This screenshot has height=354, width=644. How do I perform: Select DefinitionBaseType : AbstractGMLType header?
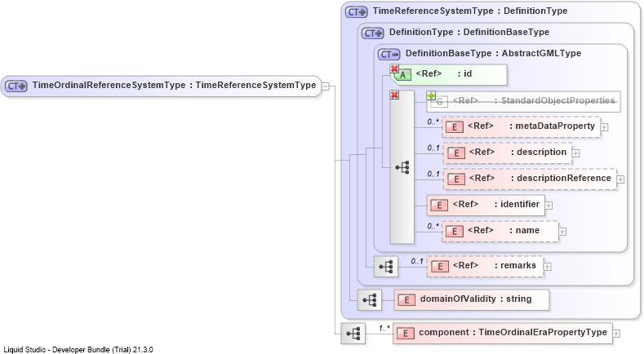pos(493,53)
